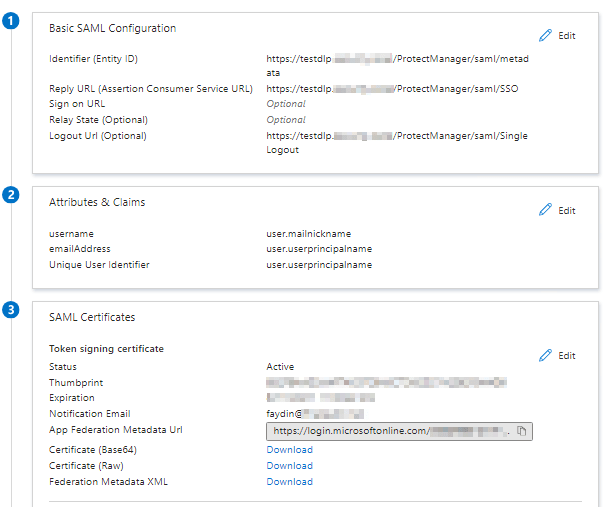Download the Certificate (Raw) file
The height and width of the screenshot is (507, 608).
pyautogui.click(x=289, y=466)
